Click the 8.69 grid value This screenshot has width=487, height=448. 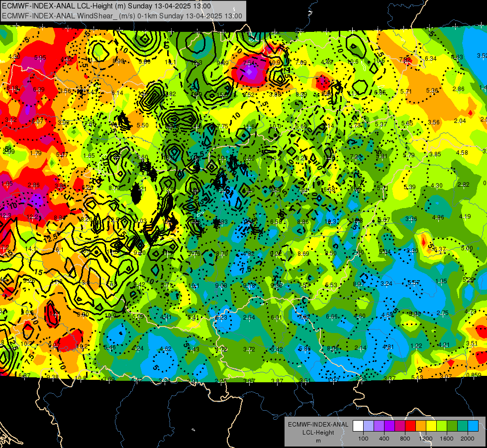[x=303, y=254]
